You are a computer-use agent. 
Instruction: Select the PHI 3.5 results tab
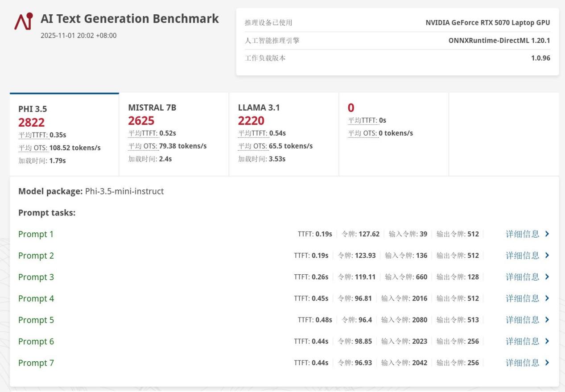tap(64, 135)
